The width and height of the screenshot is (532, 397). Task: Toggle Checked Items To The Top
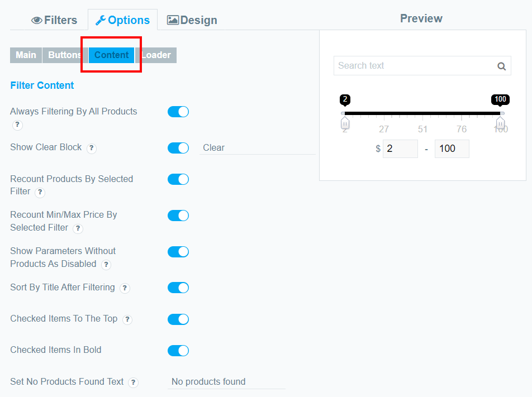[x=178, y=319]
